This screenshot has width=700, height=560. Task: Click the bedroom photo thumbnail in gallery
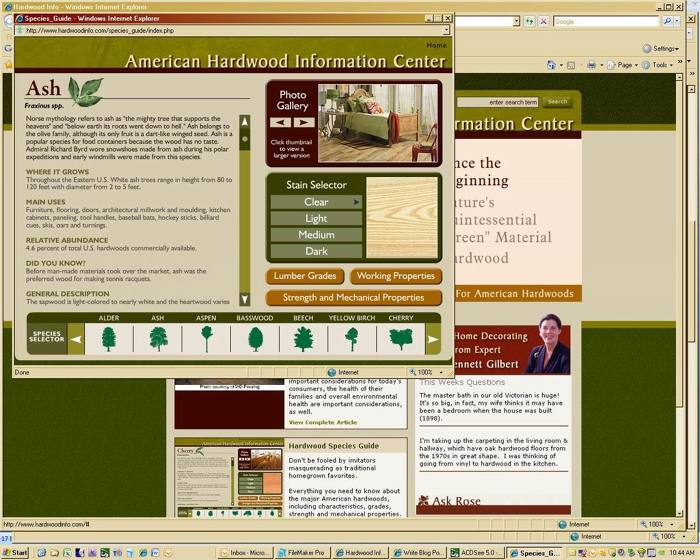point(378,123)
